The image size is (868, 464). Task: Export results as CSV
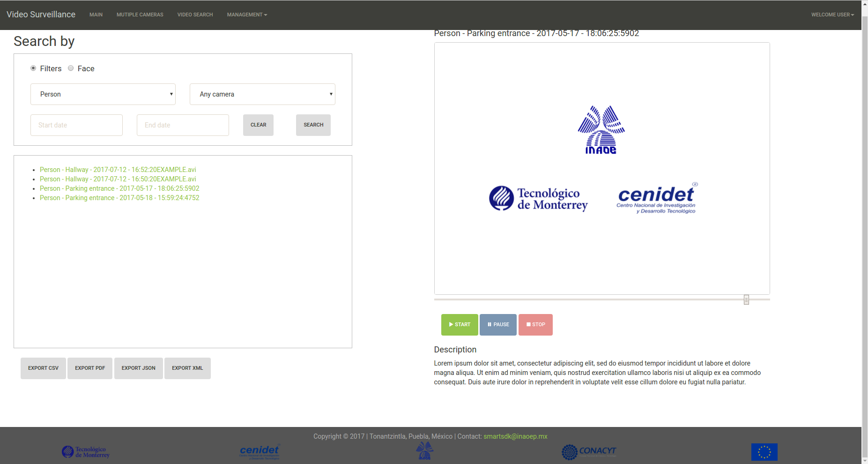[43, 368]
